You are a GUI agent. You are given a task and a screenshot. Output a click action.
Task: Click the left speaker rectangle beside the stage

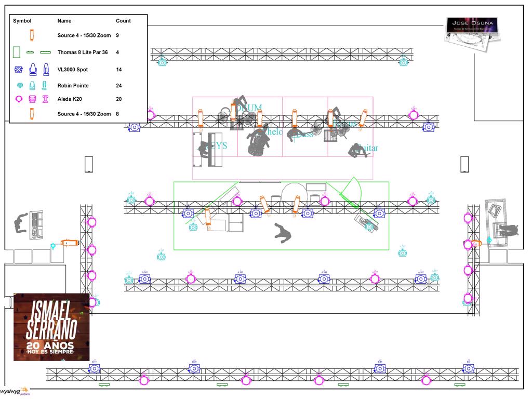(x=89, y=164)
